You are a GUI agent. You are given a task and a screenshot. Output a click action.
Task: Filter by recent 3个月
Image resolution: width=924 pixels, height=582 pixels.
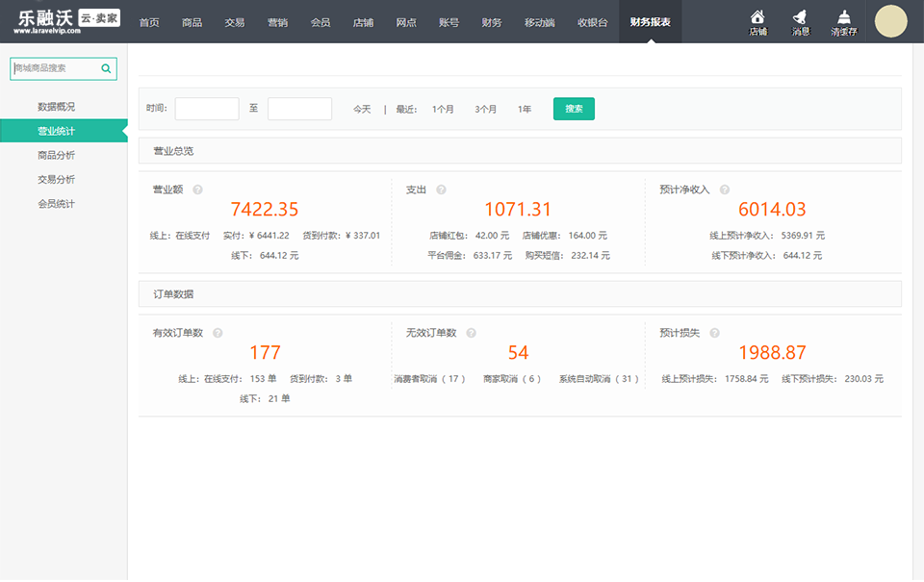(485, 109)
